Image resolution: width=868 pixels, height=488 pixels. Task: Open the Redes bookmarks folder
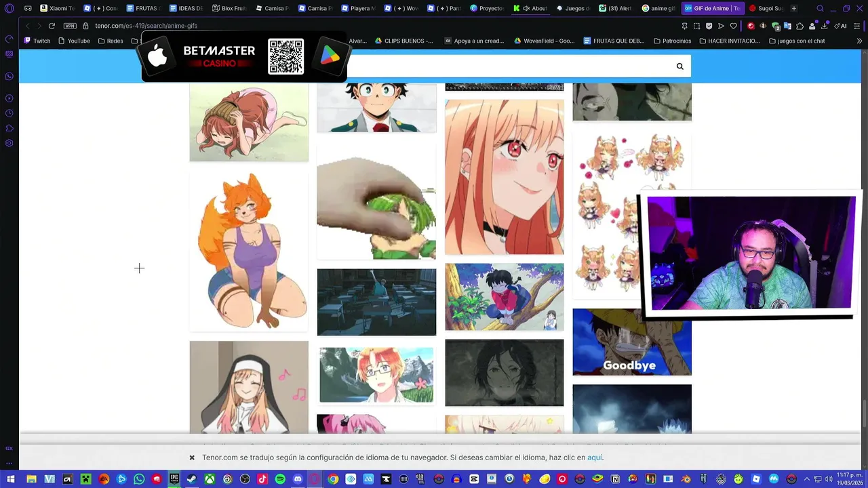click(x=111, y=41)
